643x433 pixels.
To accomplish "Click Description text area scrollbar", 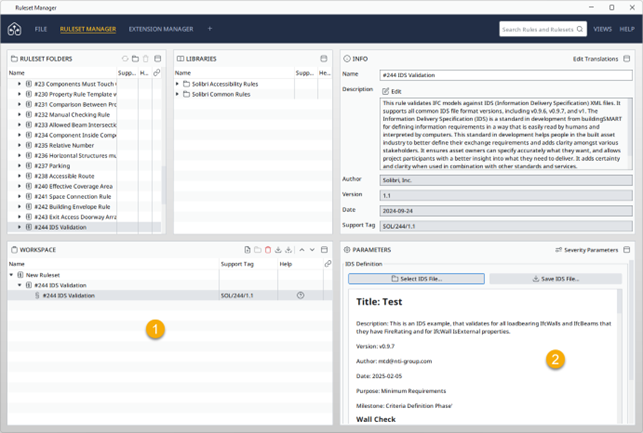I will tap(629, 127).
